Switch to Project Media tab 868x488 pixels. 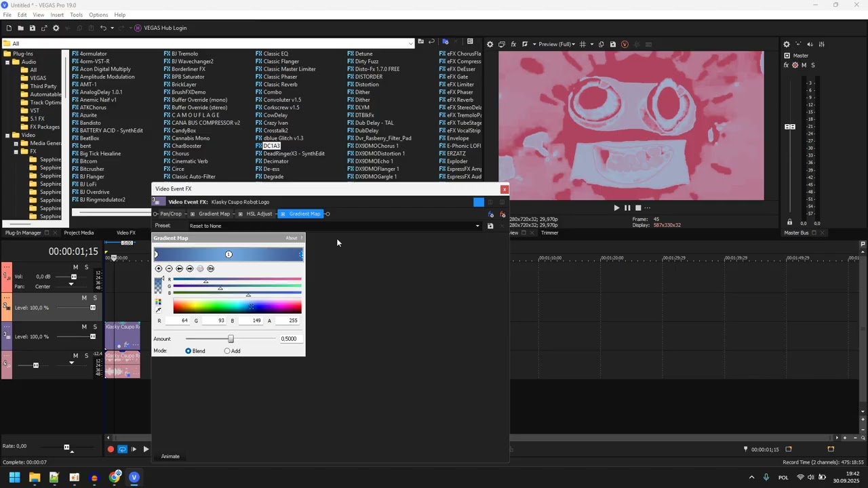(79, 233)
